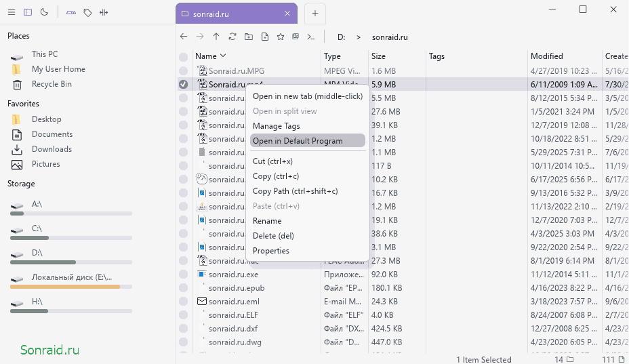Choose Copy (ctrl+c) menu entry
The height and width of the screenshot is (364, 629).
click(307, 176)
